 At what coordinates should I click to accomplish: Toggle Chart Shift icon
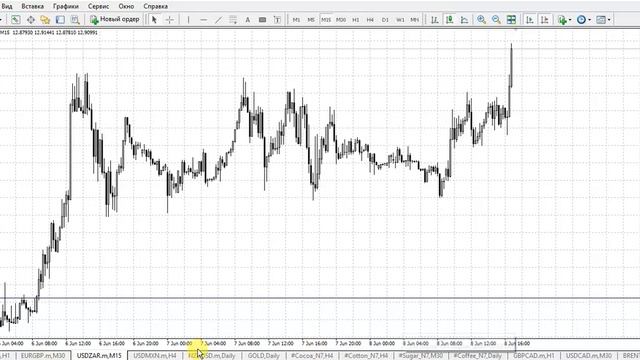pyautogui.click(x=544, y=20)
